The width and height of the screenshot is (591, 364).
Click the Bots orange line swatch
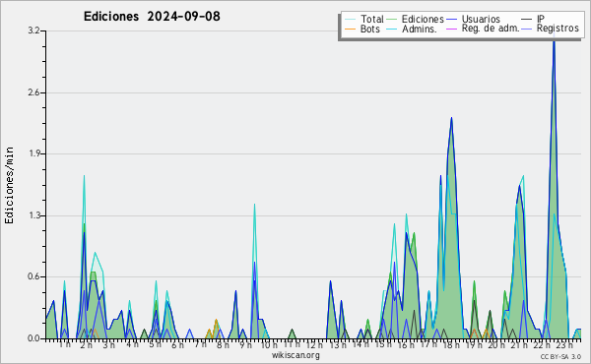(x=350, y=29)
